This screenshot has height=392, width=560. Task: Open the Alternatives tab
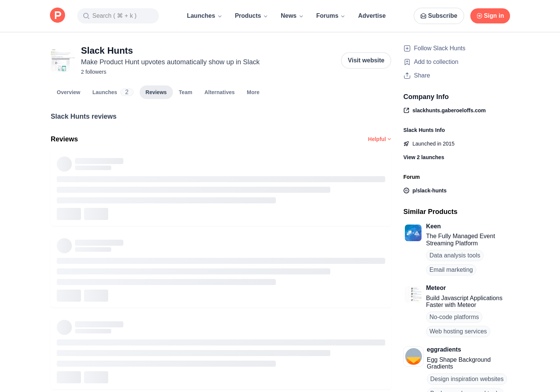(x=219, y=92)
